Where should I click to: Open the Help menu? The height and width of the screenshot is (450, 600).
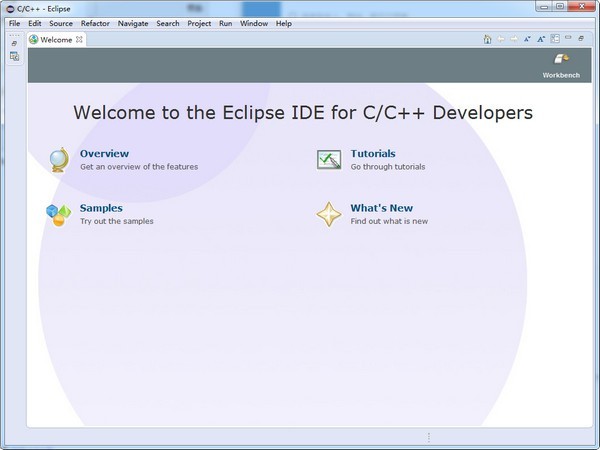284,23
